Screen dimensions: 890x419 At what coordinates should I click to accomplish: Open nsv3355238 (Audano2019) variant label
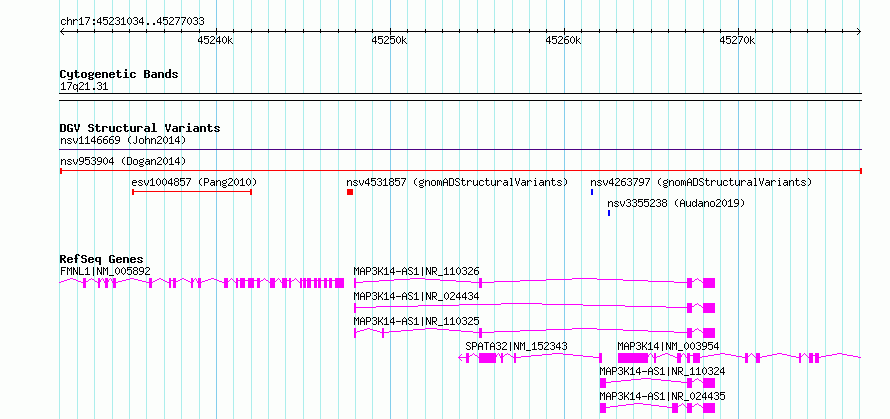(676, 203)
